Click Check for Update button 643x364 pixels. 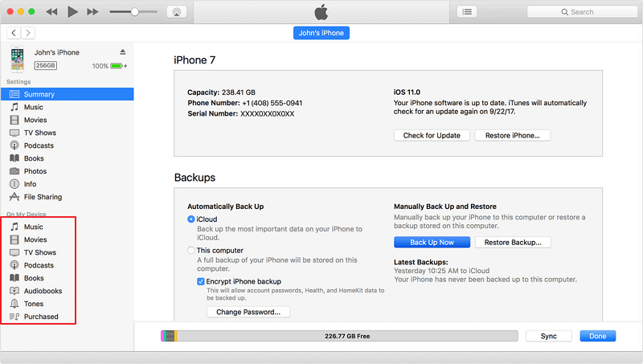click(432, 135)
